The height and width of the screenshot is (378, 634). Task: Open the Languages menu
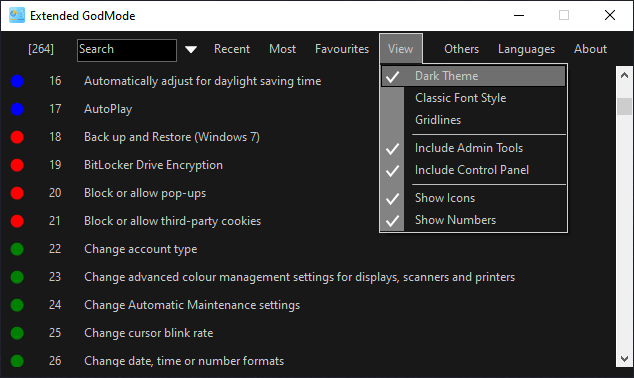point(526,49)
